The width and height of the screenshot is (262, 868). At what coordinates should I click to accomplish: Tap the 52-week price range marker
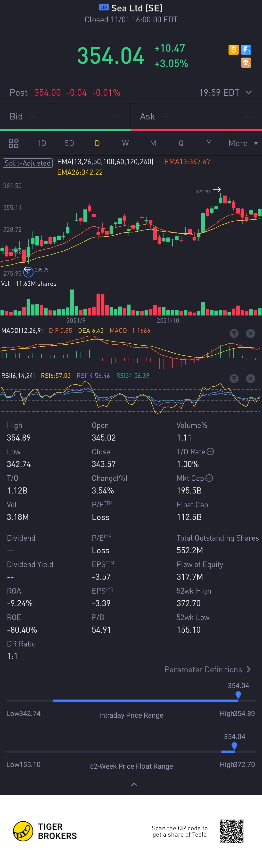click(x=234, y=746)
